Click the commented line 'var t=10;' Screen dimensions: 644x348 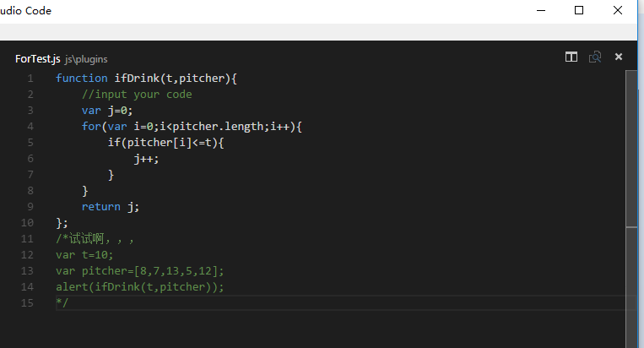pyautogui.click(x=84, y=255)
